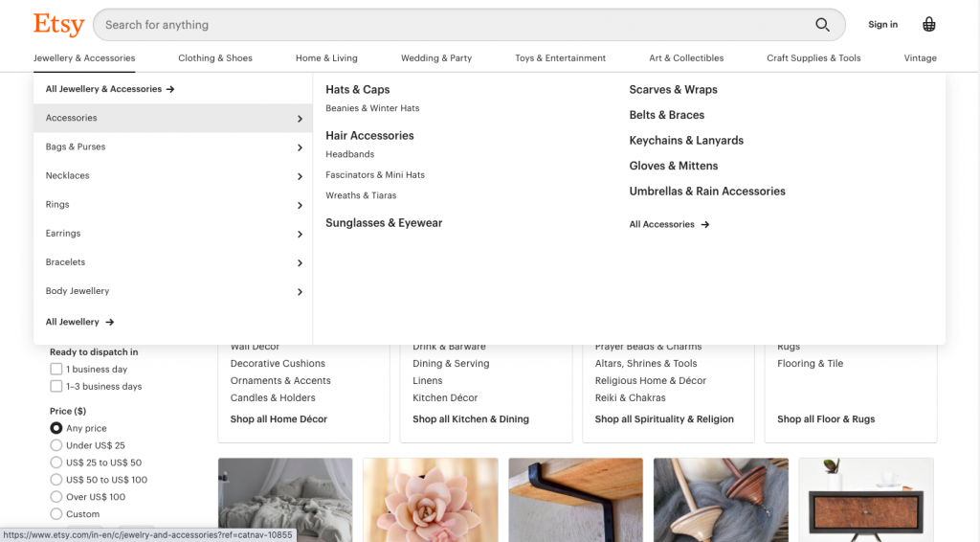Click the search magnifier icon

coord(822,25)
